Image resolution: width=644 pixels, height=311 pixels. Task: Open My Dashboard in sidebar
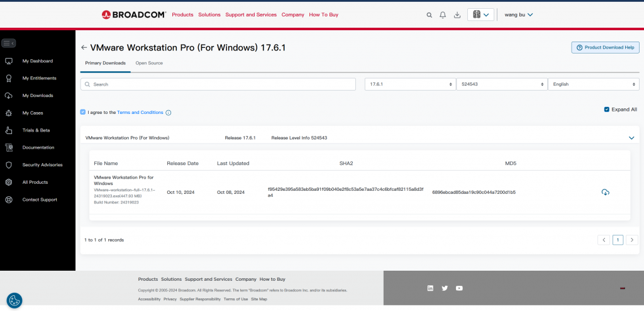coord(37,61)
